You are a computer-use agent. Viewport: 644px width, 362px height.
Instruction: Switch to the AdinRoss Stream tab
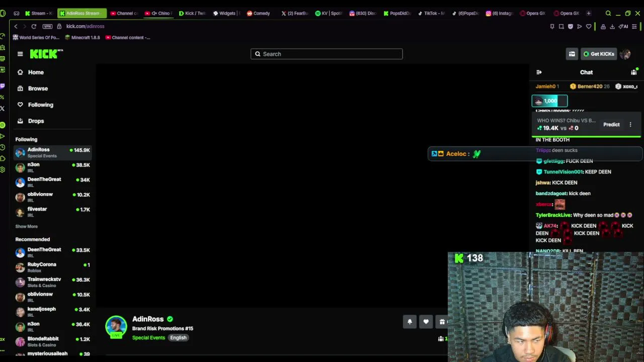82,13
